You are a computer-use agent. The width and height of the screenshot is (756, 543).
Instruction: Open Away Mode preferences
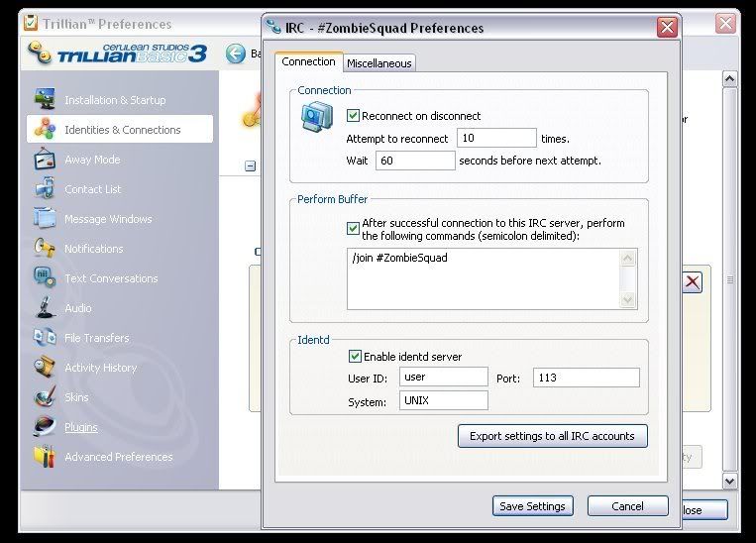92,160
